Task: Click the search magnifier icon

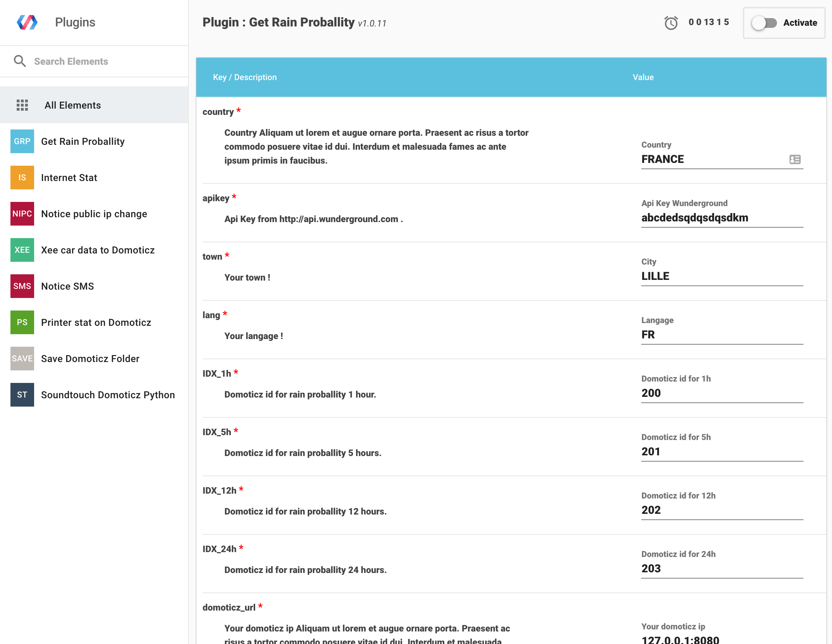Action: point(20,61)
